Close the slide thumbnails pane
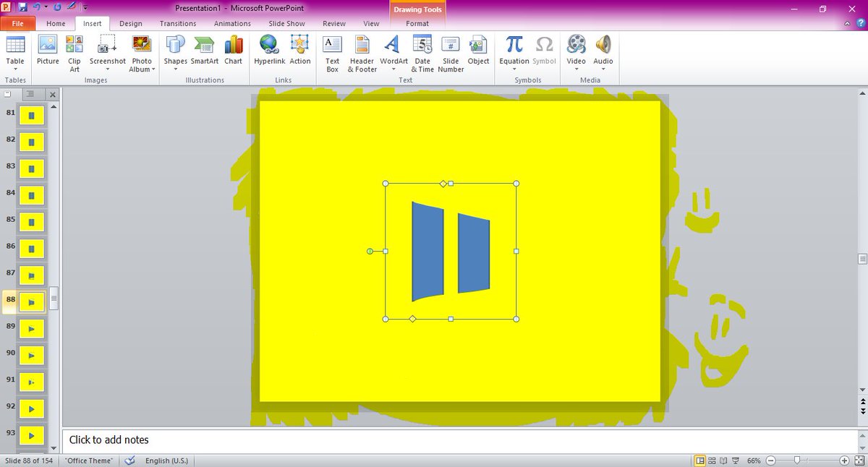This screenshot has height=467, width=868. [x=53, y=94]
